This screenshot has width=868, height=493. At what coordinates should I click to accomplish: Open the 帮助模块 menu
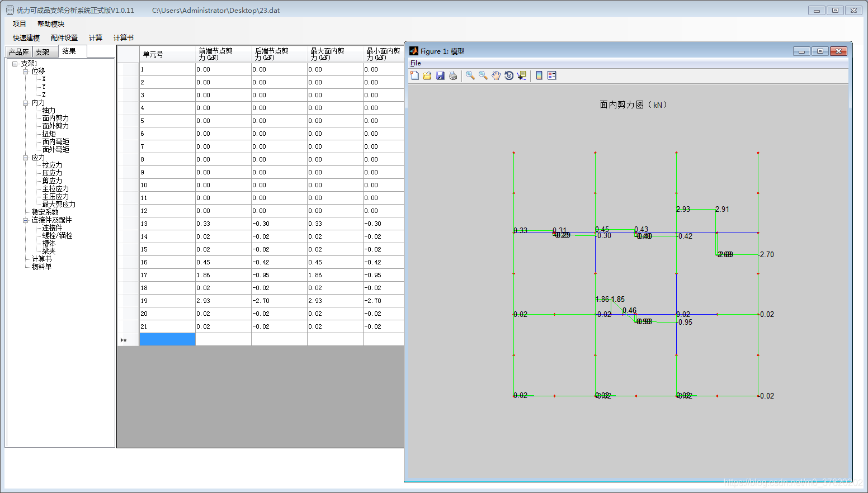(x=51, y=24)
